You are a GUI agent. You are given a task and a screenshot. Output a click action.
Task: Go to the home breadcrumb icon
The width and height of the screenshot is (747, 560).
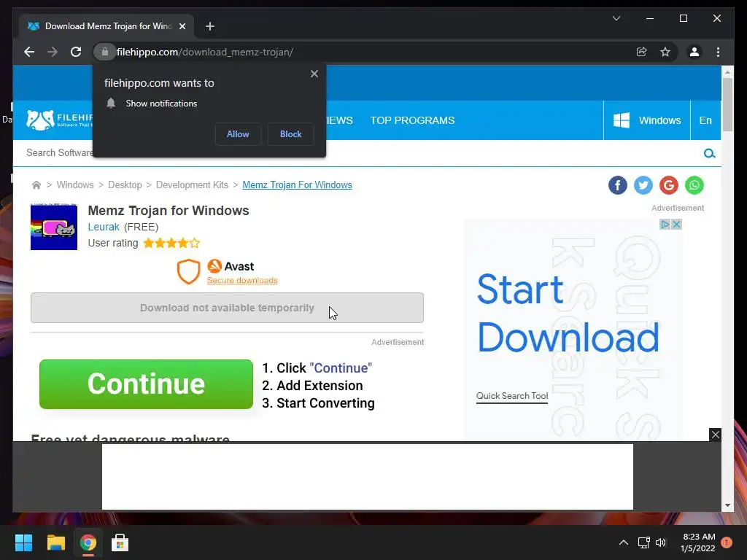36,184
